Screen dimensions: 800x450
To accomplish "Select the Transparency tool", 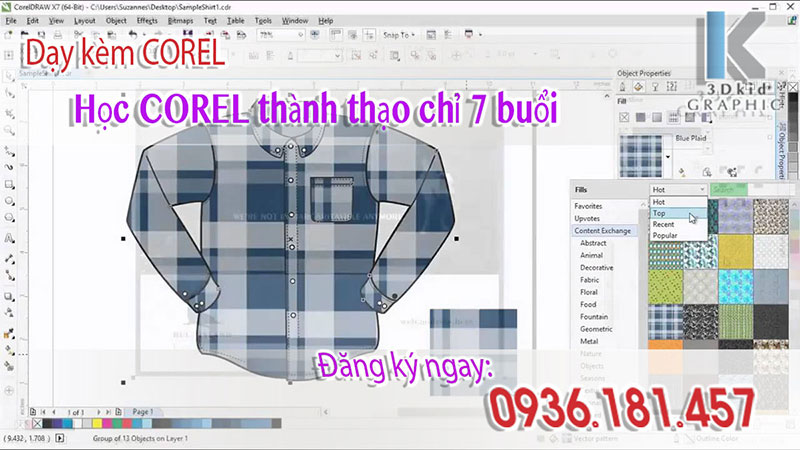I will (x=9, y=313).
